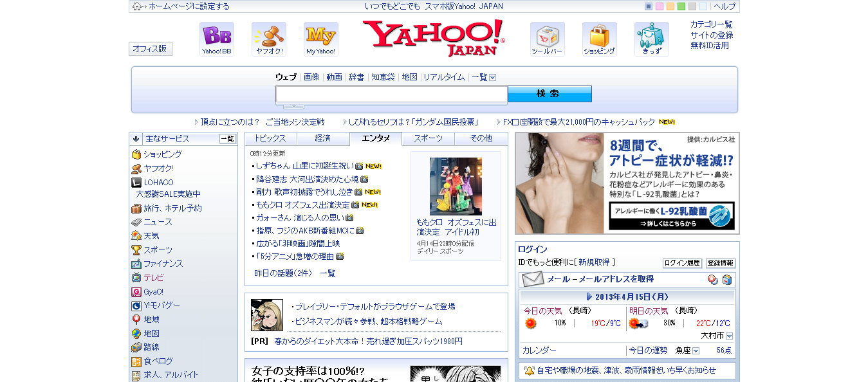This screenshot has height=382, width=868.
Task: Click the 地域 pin icon
Action: 136,320
